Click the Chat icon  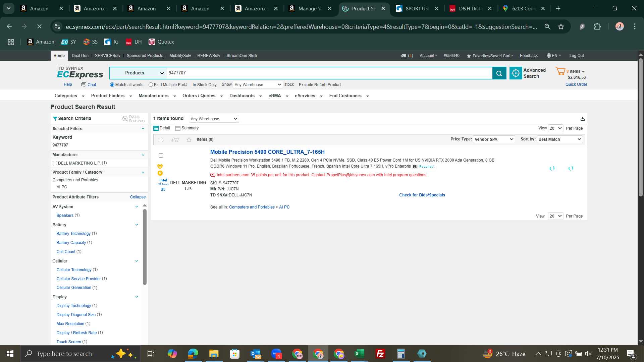click(84, 85)
